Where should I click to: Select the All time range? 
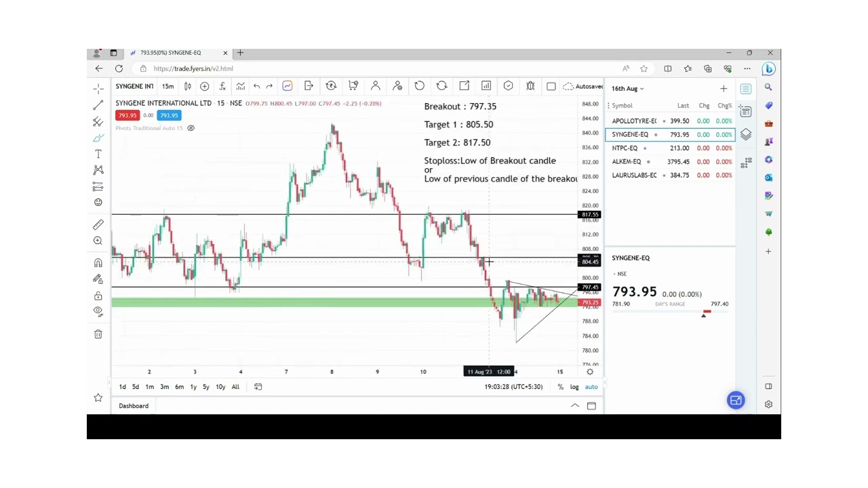[x=235, y=386]
